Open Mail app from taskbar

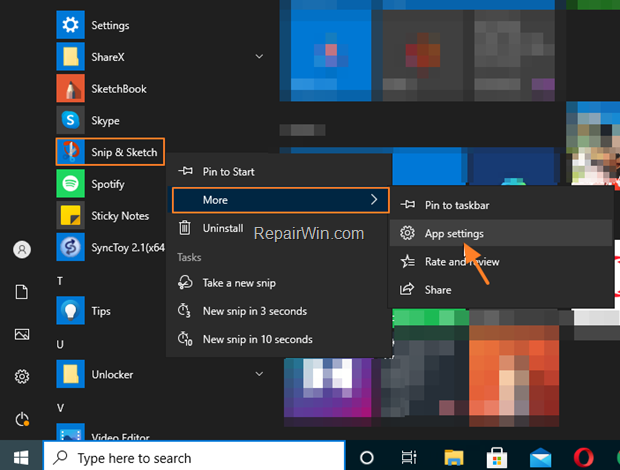click(541, 458)
